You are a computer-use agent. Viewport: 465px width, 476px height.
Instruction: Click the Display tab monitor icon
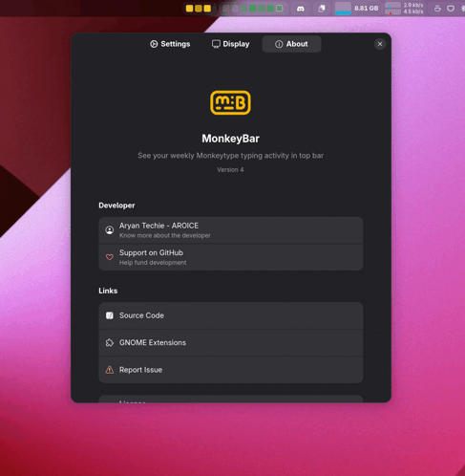point(216,44)
